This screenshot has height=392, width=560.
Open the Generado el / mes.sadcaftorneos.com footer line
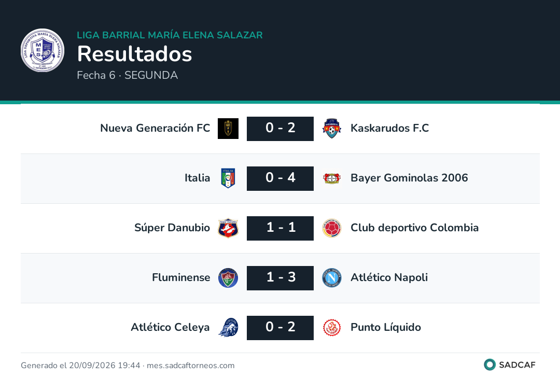point(128,365)
